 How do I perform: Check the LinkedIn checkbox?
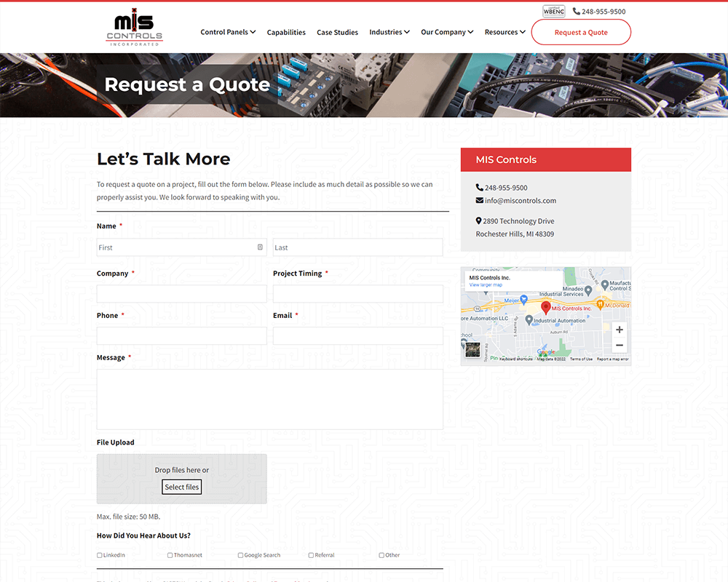tap(99, 554)
